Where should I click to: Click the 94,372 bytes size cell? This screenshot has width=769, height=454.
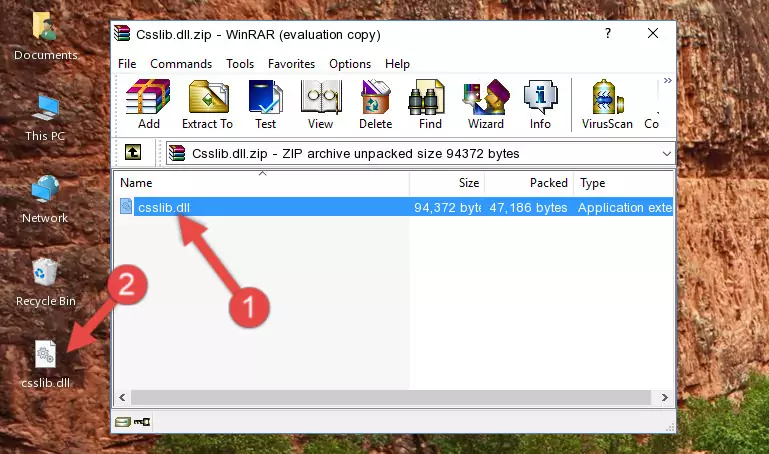(447, 207)
